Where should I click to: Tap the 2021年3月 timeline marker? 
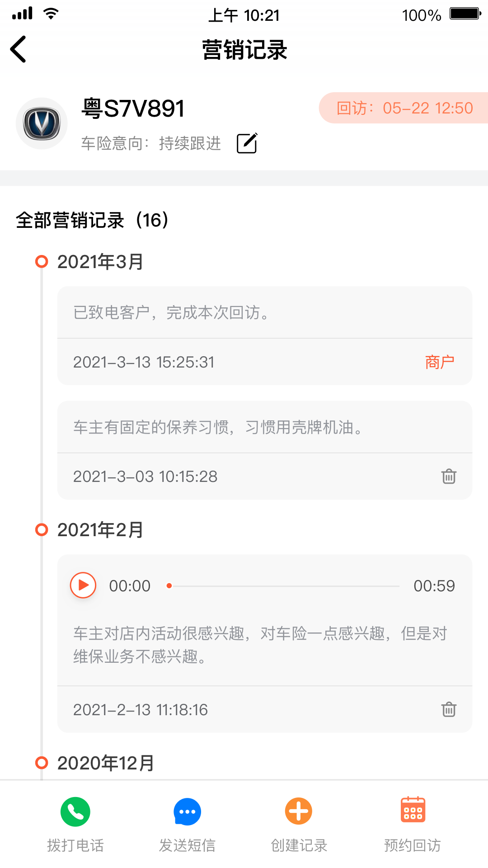tap(42, 261)
